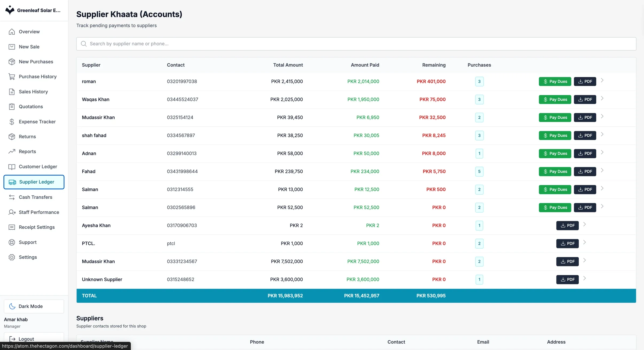
Task: Pay dues for Salman 0312314555
Action: pyautogui.click(x=555, y=189)
